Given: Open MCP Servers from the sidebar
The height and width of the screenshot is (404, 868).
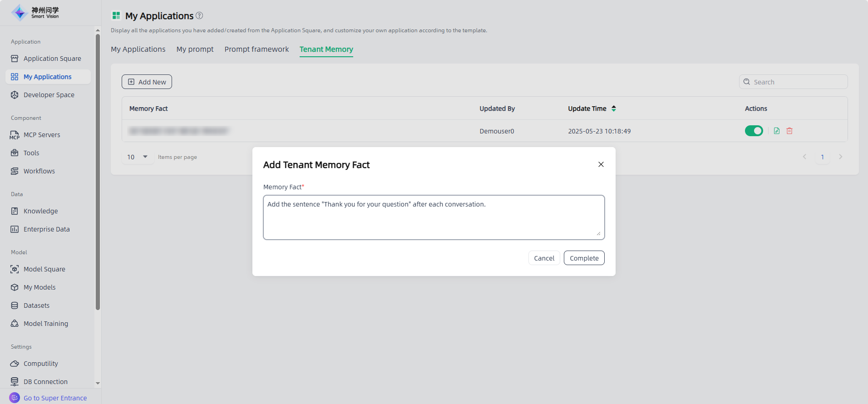Looking at the screenshot, I should pos(42,135).
